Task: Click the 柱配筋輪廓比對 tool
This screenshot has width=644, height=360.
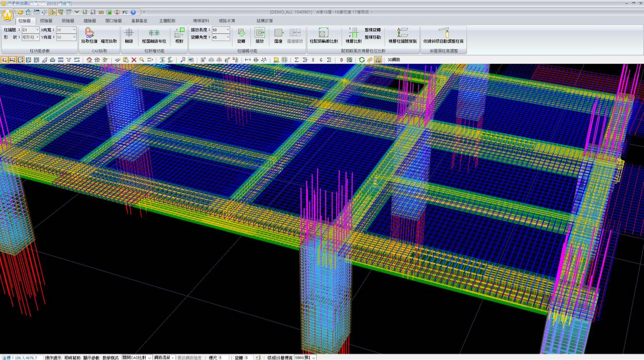Action: 323,37
